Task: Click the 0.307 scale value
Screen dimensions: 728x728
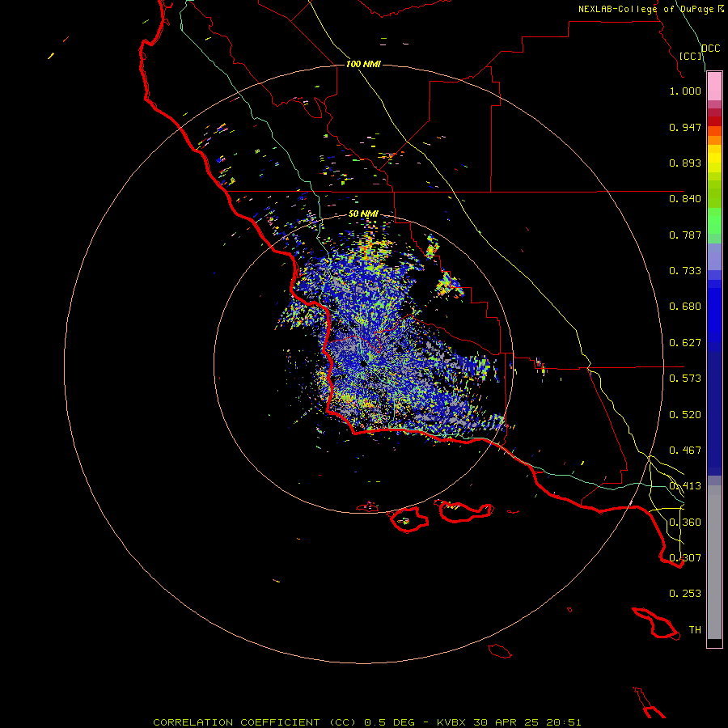Action: [685, 558]
